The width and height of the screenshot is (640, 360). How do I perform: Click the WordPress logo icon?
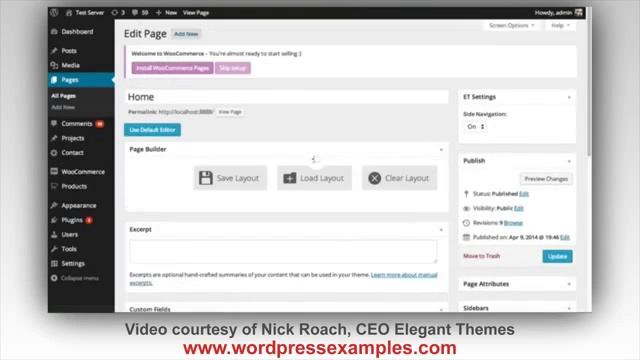(x=54, y=13)
